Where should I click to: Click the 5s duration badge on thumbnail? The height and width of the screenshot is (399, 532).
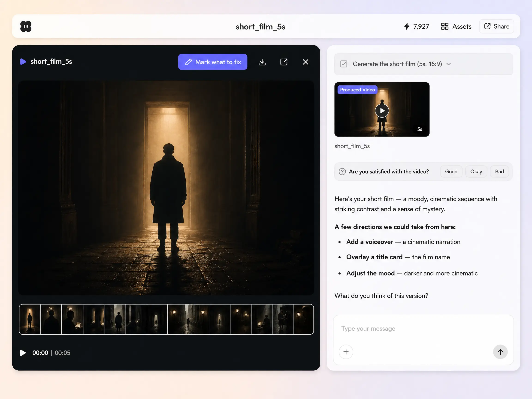[420, 129]
